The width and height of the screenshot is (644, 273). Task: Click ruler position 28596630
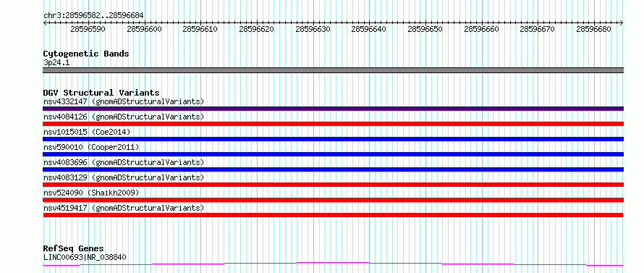pos(313,29)
